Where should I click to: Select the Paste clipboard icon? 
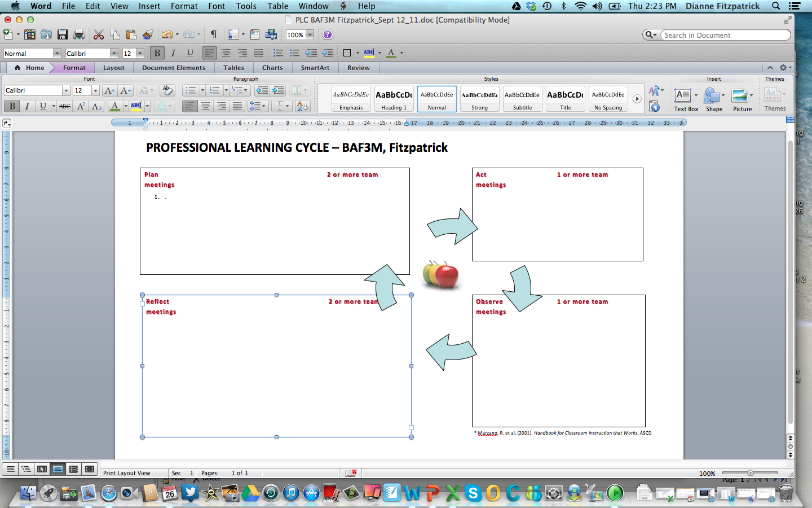[x=131, y=34]
